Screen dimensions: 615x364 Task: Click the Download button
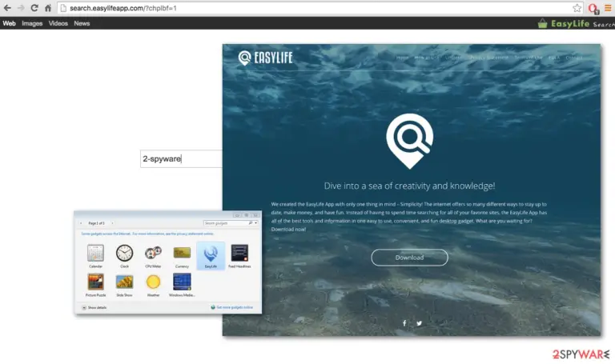click(x=409, y=258)
